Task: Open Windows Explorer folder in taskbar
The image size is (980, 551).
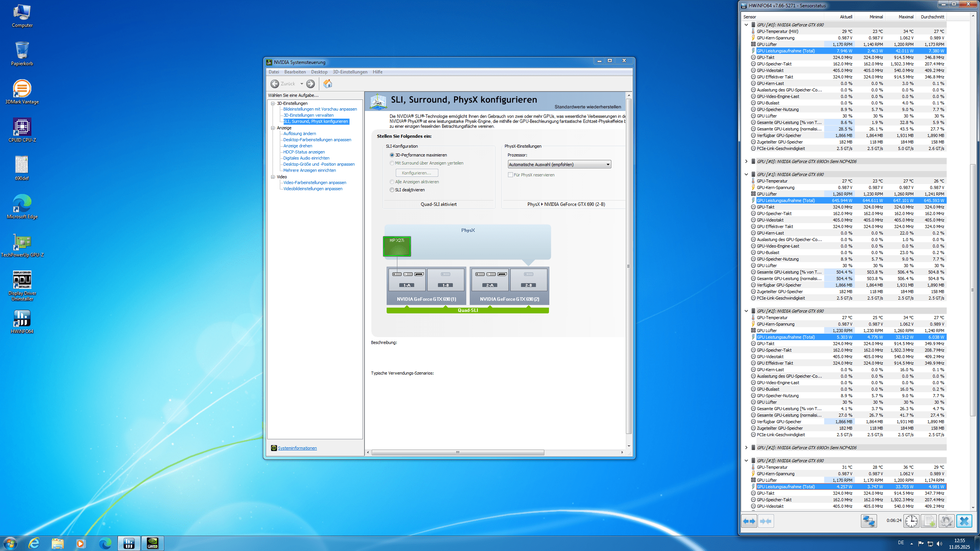Action: [58, 543]
